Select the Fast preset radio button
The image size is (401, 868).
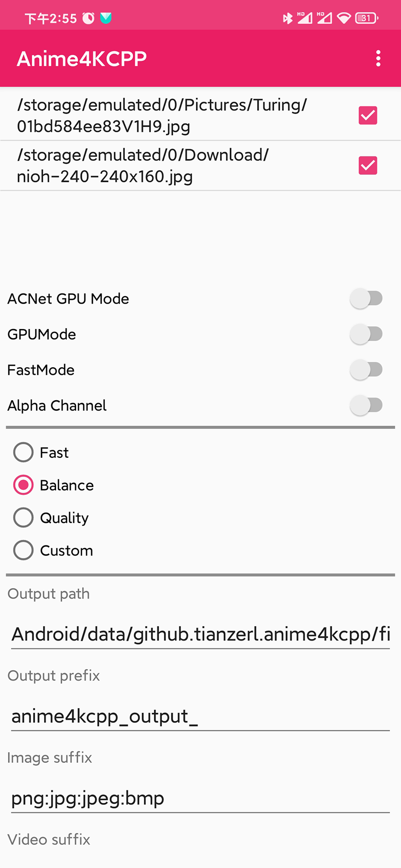[24, 452]
